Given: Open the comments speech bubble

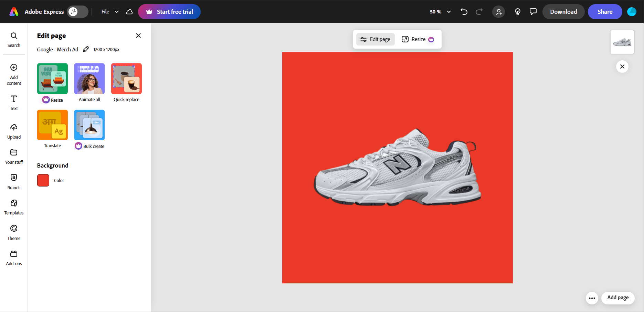Looking at the screenshot, I should 533,12.
